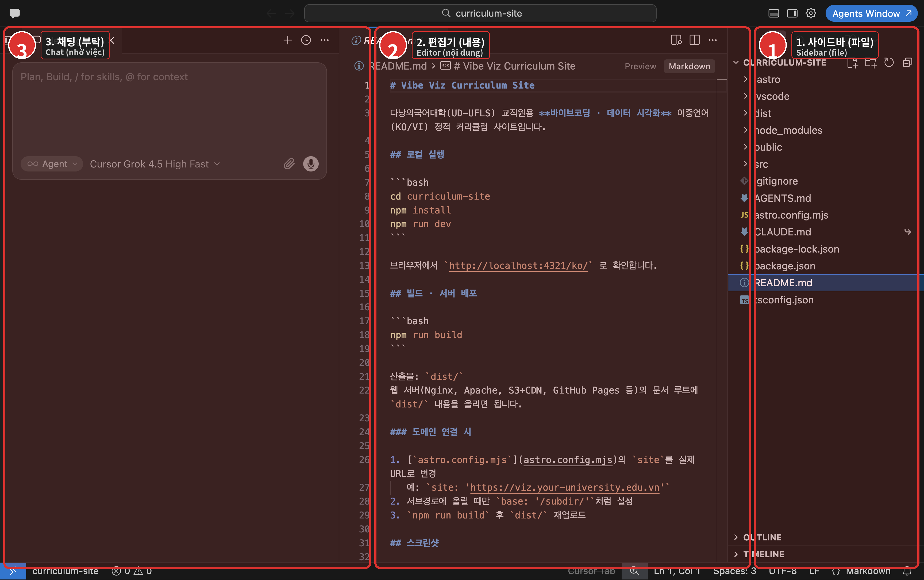924x580 pixels.
Task: Open the chat panel more actions ellipsis
Action: click(x=325, y=40)
